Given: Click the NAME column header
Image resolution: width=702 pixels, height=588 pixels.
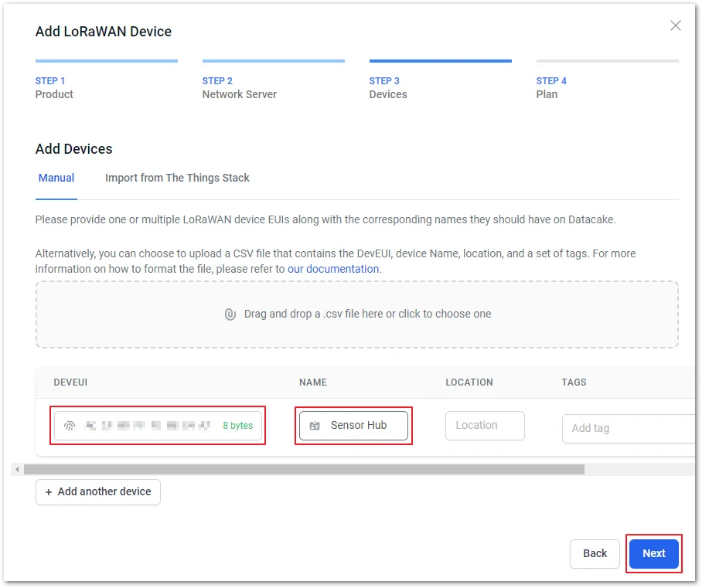Looking at the screenshot, I should pos(313,382).
